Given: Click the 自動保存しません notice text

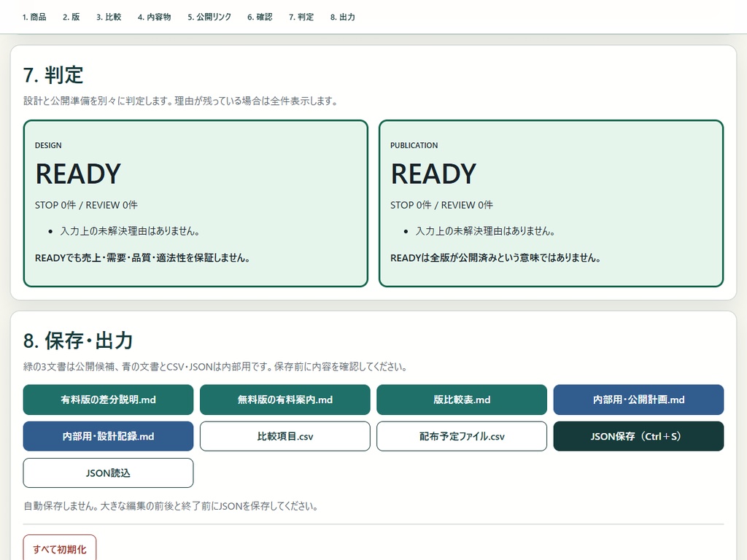Looking at the screenshot, I should point(171,506).
